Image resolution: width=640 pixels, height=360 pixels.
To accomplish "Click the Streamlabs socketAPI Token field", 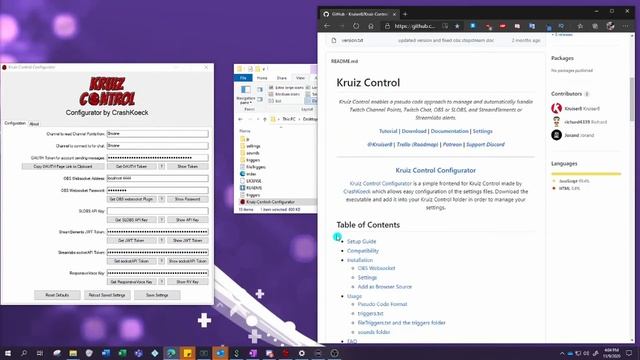I will (158, 252).
